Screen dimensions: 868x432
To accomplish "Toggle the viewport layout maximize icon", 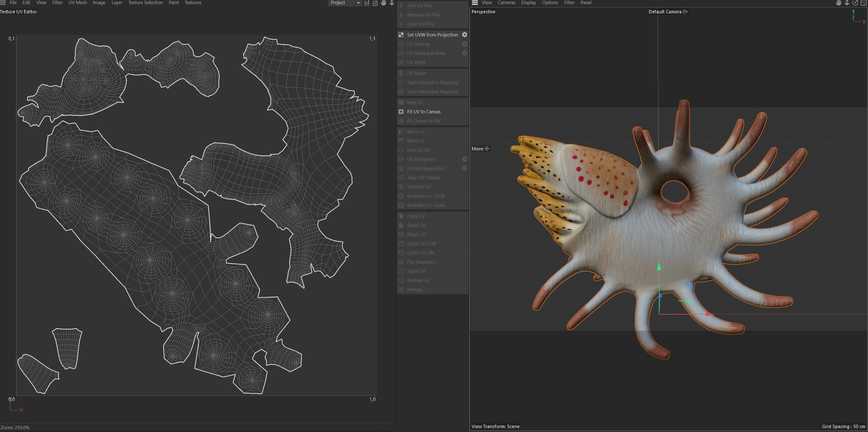I will tap(864, 3).
